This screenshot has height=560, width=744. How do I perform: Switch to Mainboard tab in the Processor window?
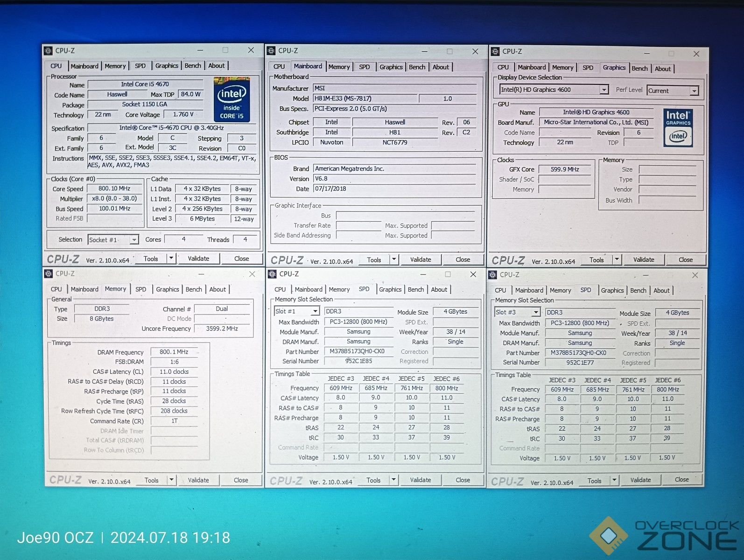coord(84,66)
